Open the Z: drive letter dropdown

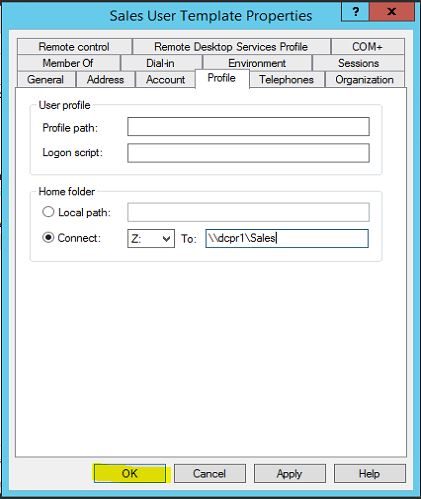tap(151, 239)
